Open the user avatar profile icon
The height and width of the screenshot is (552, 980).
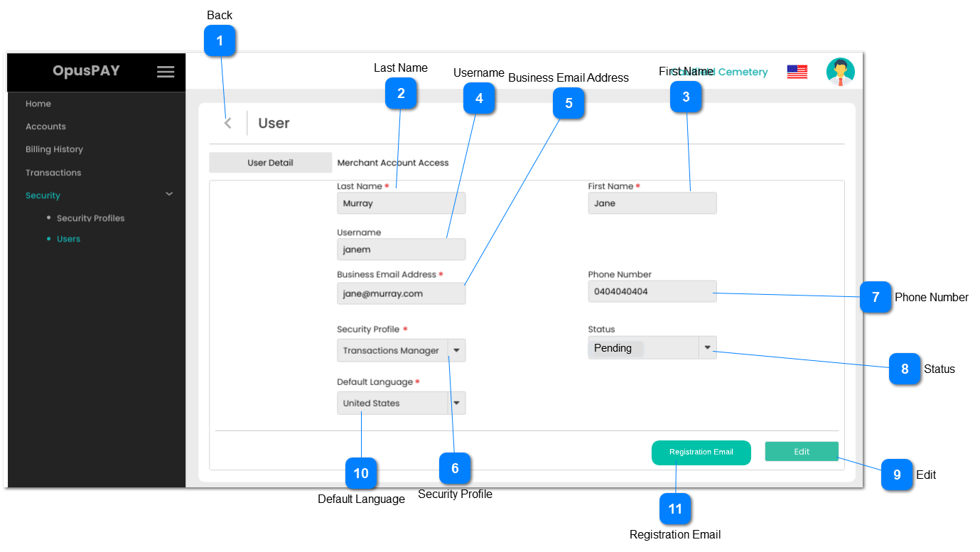click(840, 72)
